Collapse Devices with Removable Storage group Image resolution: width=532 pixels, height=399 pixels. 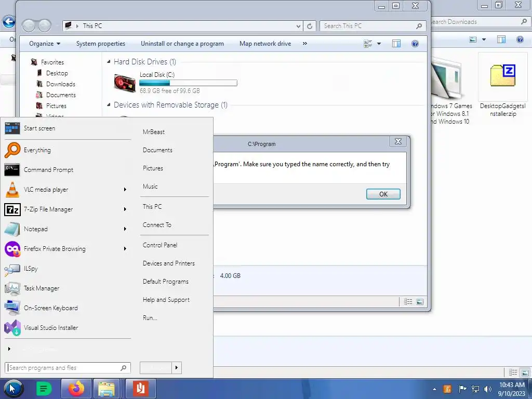click(109, 105)
